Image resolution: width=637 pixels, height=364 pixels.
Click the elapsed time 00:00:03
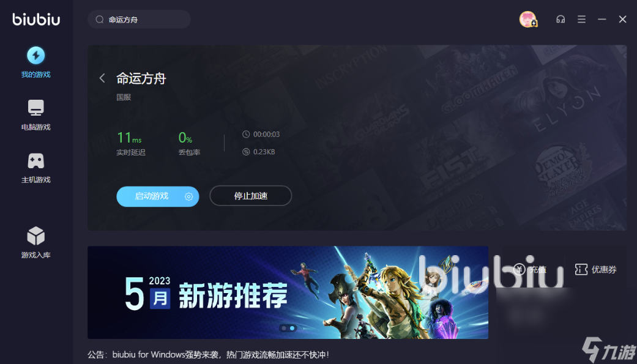click(267, 135)
